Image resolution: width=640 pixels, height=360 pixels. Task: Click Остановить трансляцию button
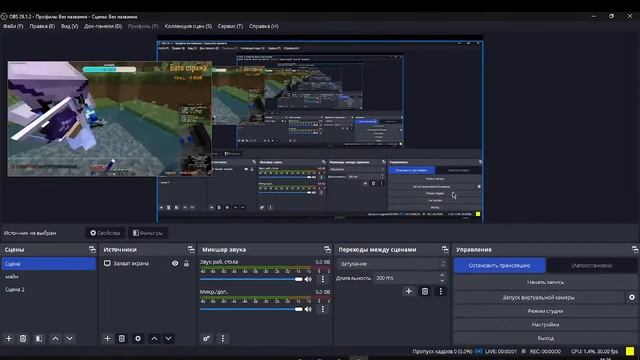(x=500, y=265)
